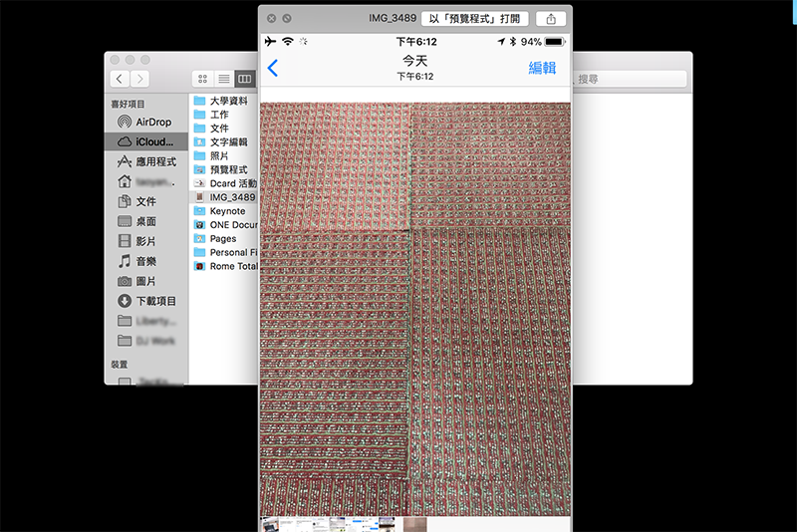Tap the blue 編輯 edit link
Viewport: 797px width, 532px height.
pos(542,68)
